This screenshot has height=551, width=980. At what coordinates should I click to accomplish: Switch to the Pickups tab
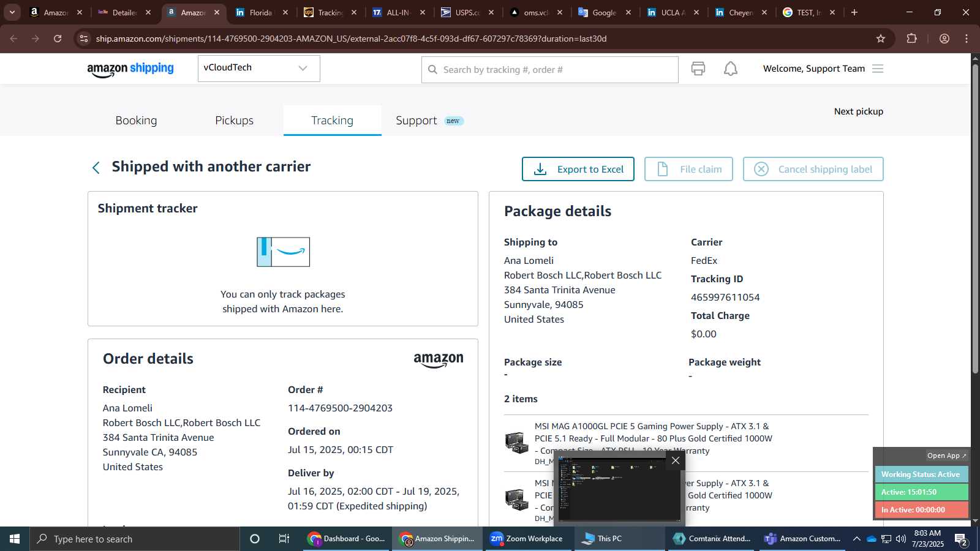[234, 121]
